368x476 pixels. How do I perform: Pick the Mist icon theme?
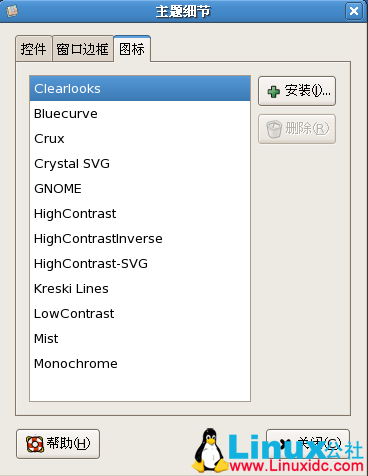[140, 339]
